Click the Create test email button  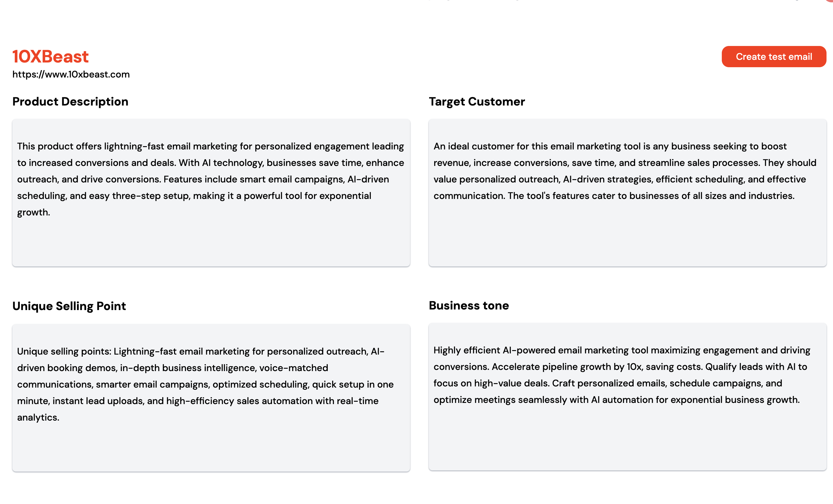click(773, 57)
